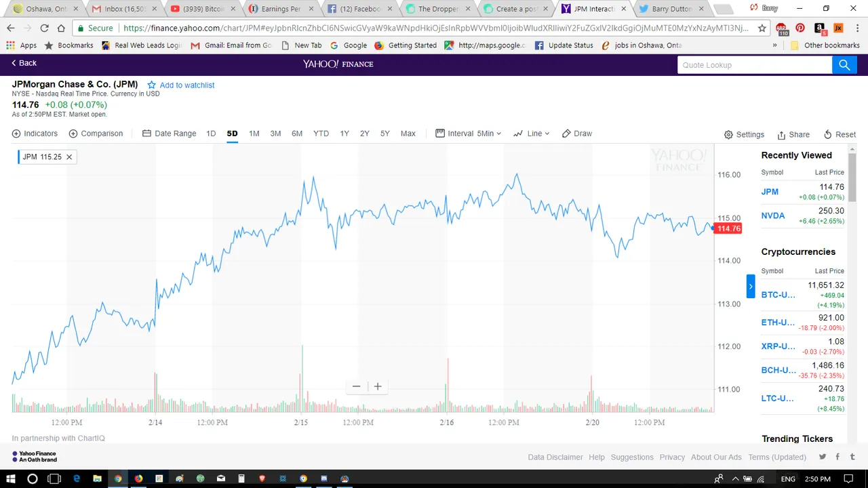Click the browser home button
The image size is (868, 488).
(x=61, y=28)
